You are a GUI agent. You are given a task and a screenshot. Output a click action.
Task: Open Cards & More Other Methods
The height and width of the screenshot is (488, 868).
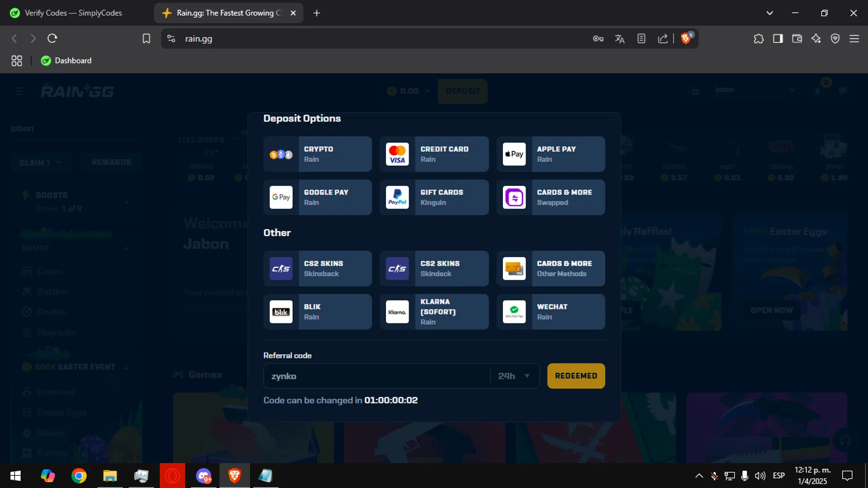(x=551, y=269)
